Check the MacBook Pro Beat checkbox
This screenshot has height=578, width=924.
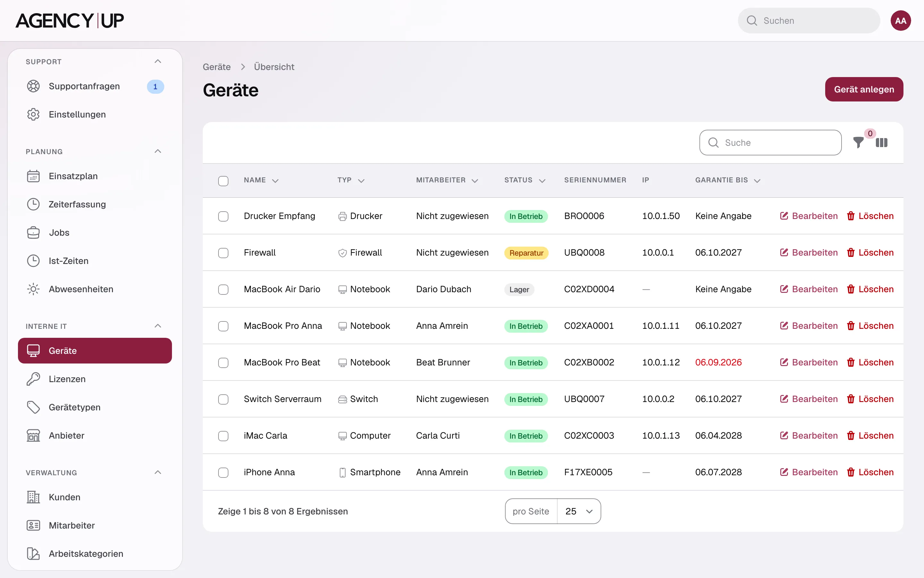coord(223,363)
